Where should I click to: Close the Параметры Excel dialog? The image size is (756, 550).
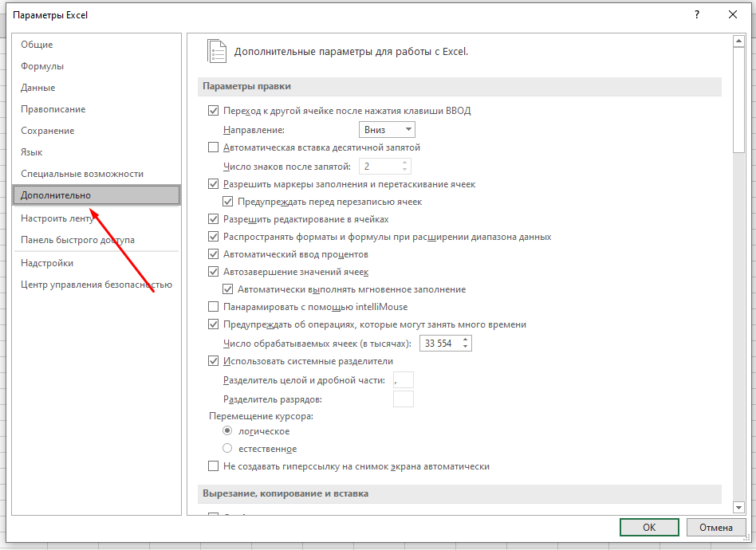733,15
